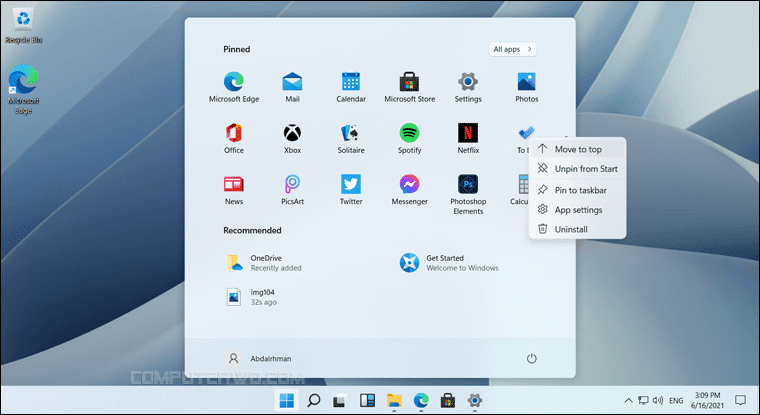Open Task View on the taskbar
This screenshot has width=760, height=415.
tap(340, 400)
